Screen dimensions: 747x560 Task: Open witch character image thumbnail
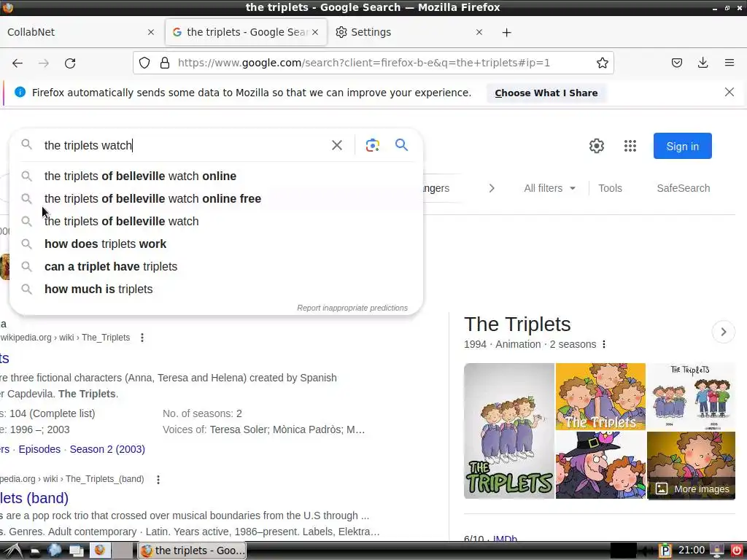pyautogui.click(x=600, y=465)
